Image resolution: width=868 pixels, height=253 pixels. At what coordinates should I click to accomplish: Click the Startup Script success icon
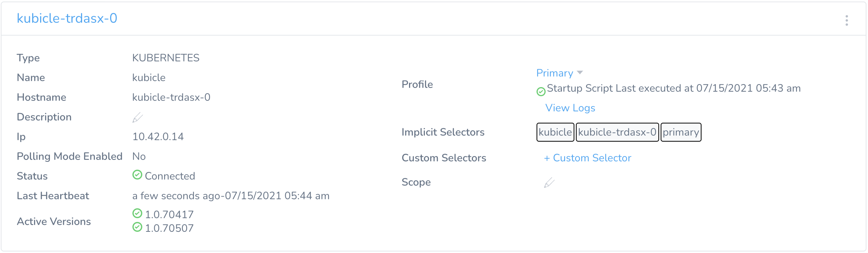click(x=541, y=92)
